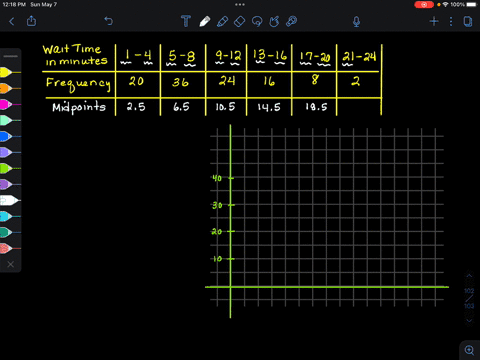Tap midpoint value 6.5
Screen dimensions: 480x360
(x=181, y=107)
